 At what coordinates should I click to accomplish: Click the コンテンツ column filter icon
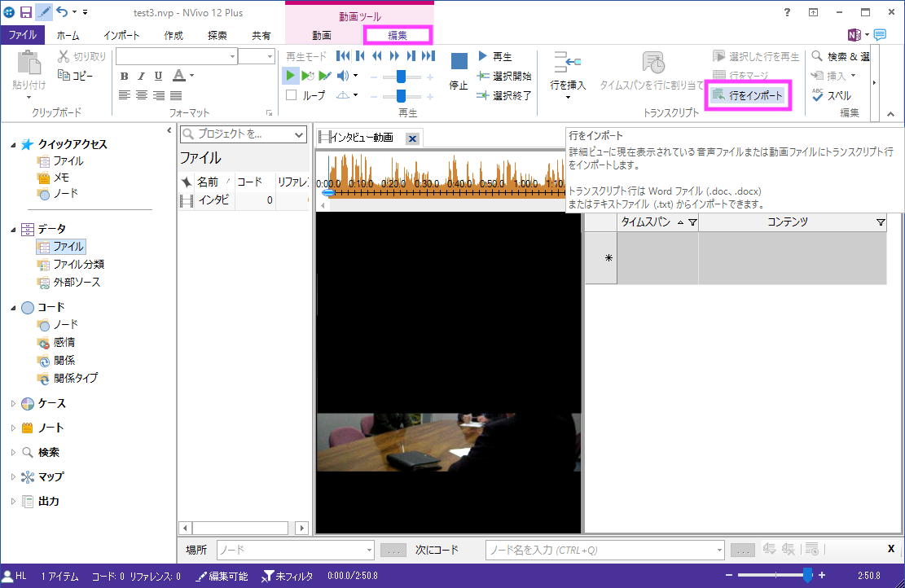pyautogui.click(x=881, y=222)
